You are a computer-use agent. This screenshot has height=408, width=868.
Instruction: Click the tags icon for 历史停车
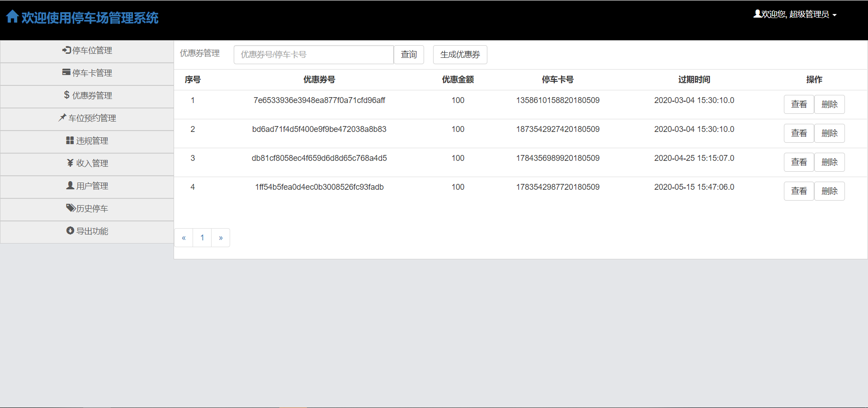click(x=71, y=208)
